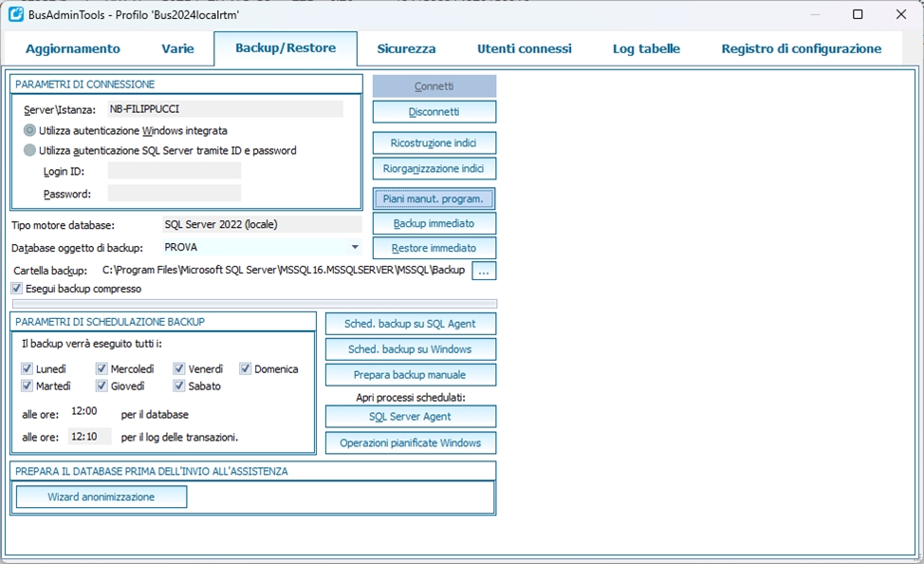
Task: Click the Server\Istanza field NB-FILIPPUCCI
Action: coord(225,109)
